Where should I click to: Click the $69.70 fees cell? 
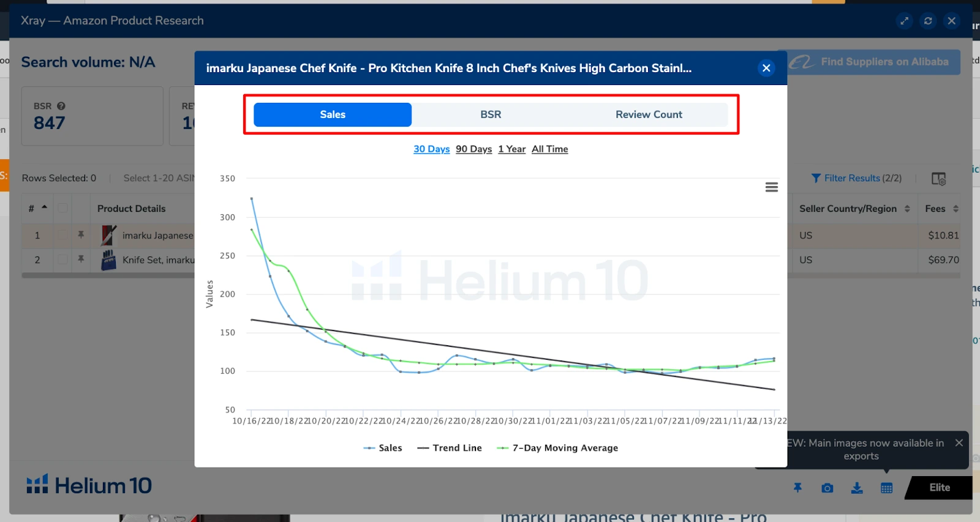pos(943,259)
